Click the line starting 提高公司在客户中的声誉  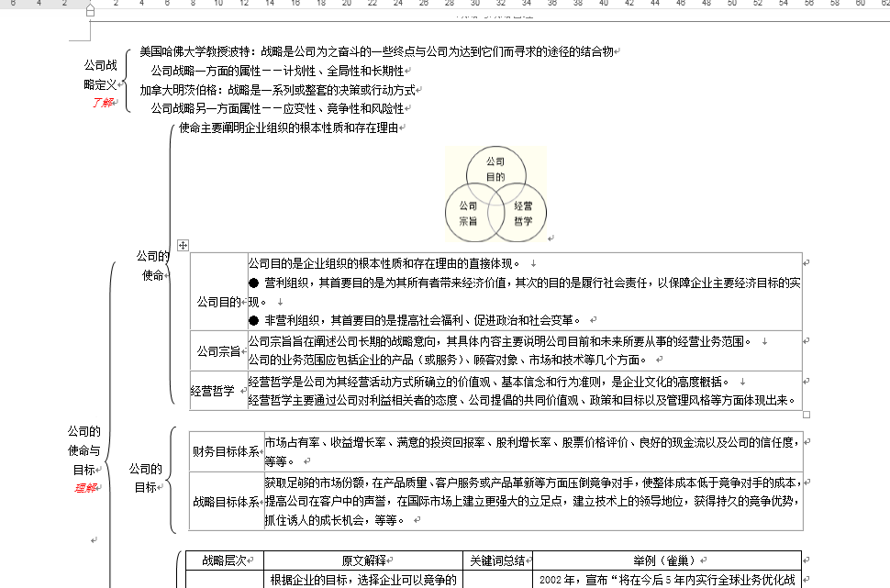coord(532,501)
